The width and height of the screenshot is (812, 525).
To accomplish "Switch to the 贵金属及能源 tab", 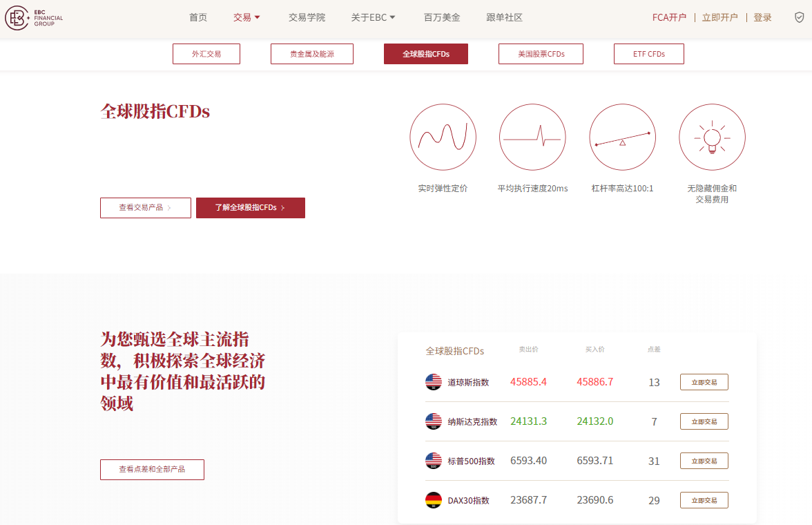I will (x=312, y=54).
